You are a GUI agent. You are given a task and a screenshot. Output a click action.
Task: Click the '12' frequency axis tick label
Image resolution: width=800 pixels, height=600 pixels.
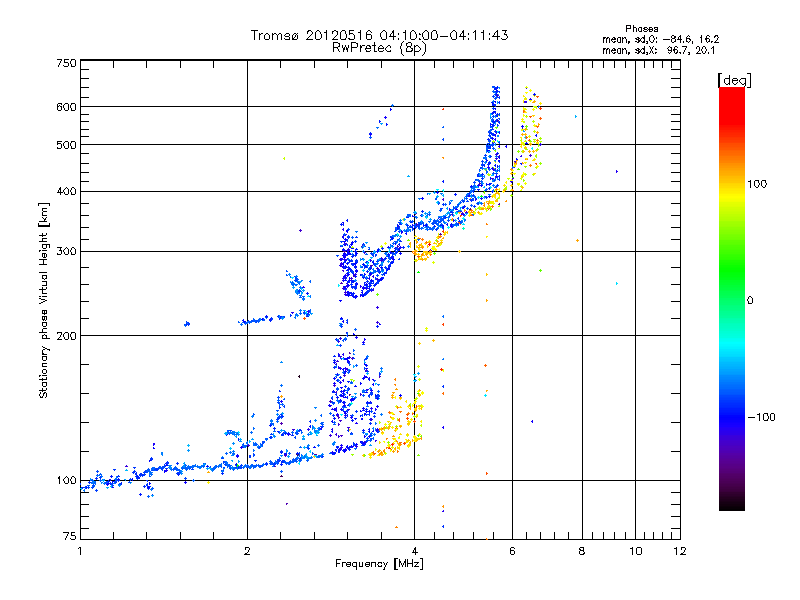[680, 551]
